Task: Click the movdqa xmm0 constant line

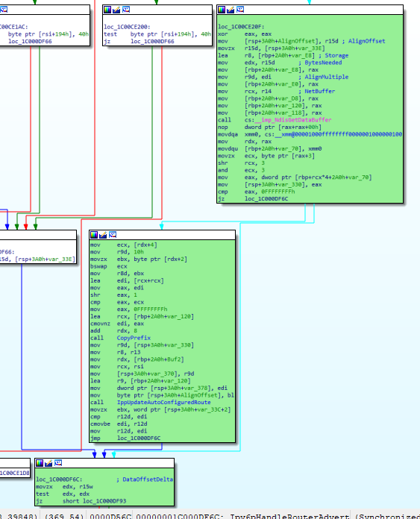Action: (x=310, y=134)
